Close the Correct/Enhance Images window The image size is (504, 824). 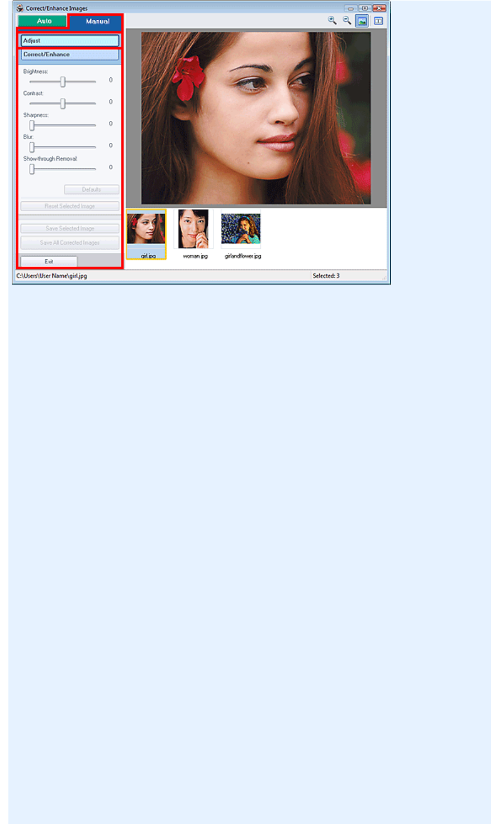coord(380,8)
